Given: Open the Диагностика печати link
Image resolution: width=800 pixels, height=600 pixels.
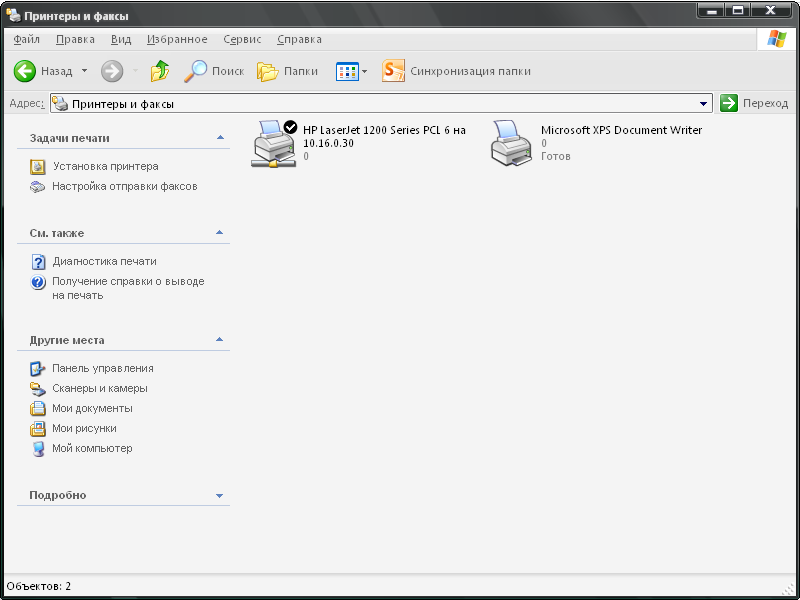Looking at the screenshot, I should click(105, 261).
